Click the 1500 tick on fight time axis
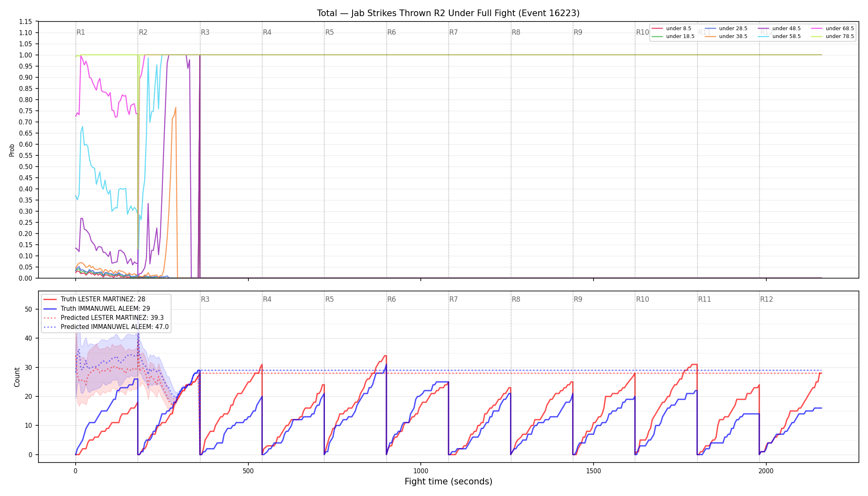 coord(594,471)
